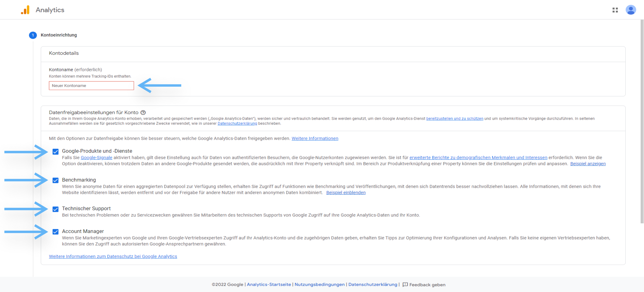The height and width of the screenshot is (292, 644).
Task: Open Nutzungsbedingungen footer link
Action: (320, 284)
